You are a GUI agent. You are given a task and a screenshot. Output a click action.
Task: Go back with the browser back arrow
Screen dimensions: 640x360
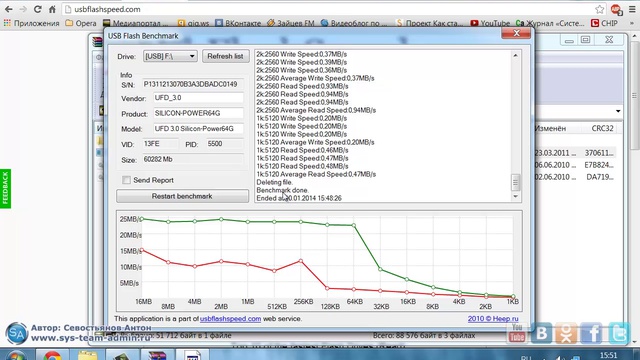9,9
